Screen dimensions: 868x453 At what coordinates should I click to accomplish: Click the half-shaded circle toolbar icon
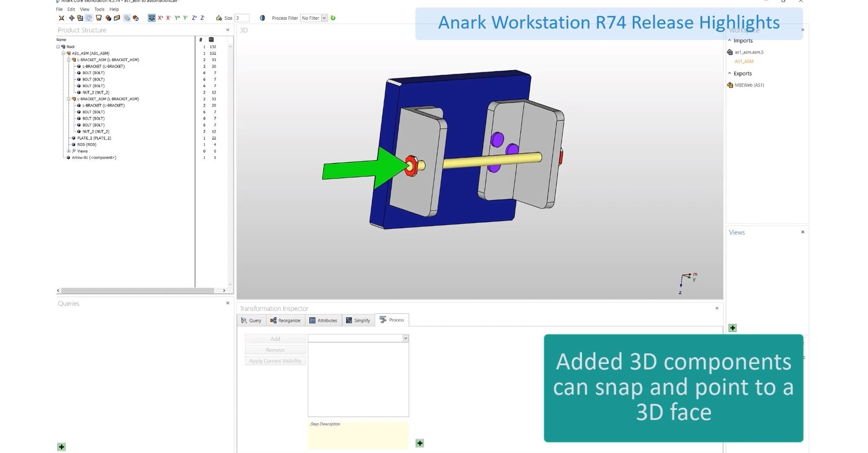click(262, 18)
